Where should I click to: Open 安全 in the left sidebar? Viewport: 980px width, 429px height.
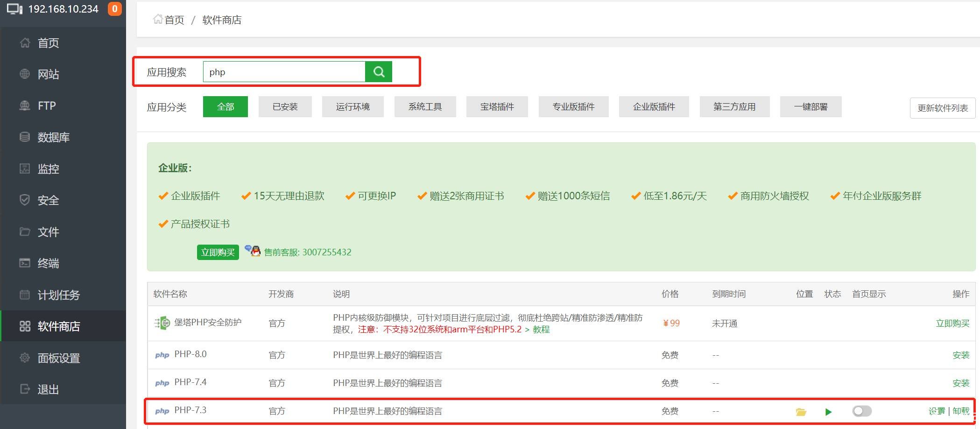63,200
